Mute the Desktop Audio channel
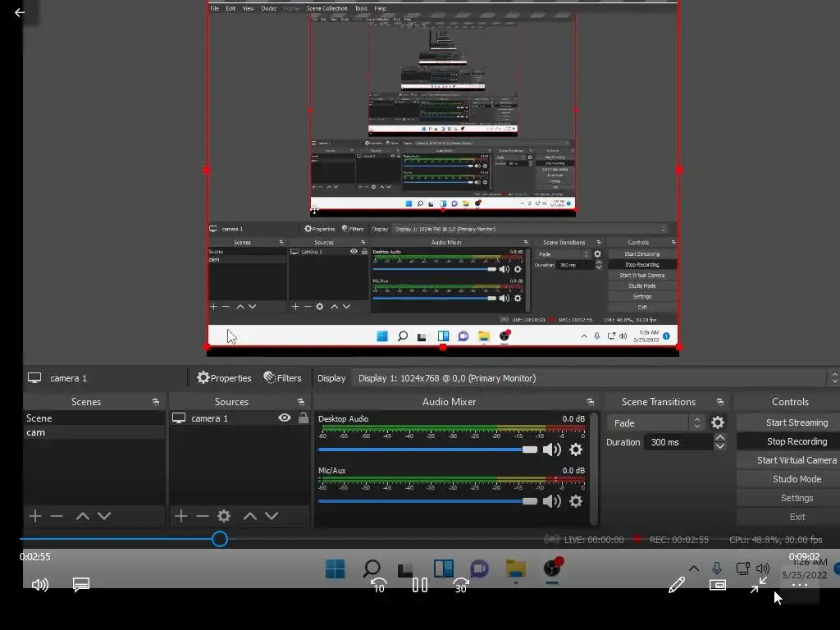This screenshot has width=840, height=630. point(552,450)
